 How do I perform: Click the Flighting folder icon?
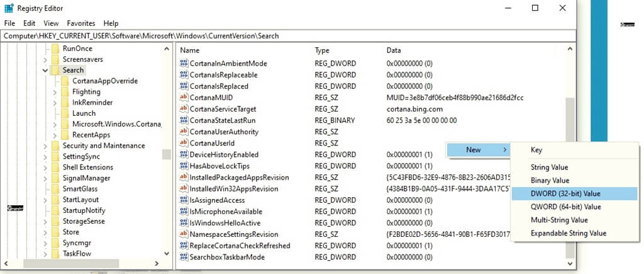coord(65,92)
